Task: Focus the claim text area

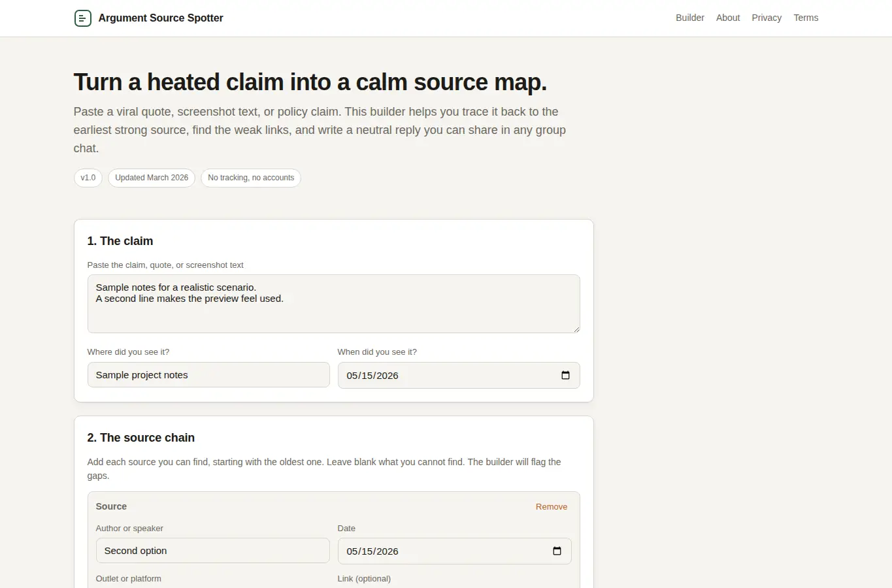Action: 334,304
